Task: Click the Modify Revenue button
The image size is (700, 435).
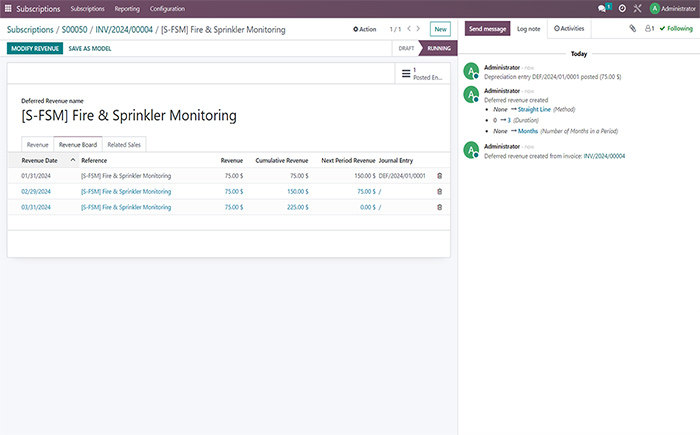Action: click(35, 48)
